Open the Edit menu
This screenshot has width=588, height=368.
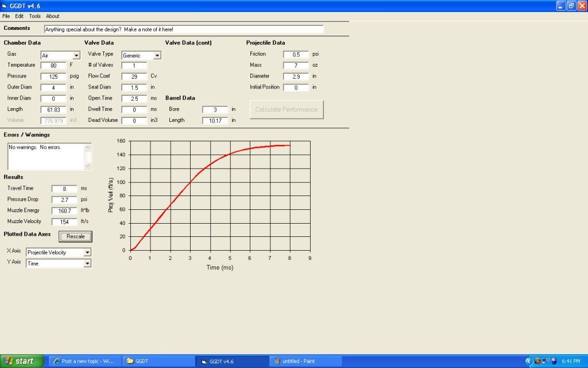click(20, 16)
